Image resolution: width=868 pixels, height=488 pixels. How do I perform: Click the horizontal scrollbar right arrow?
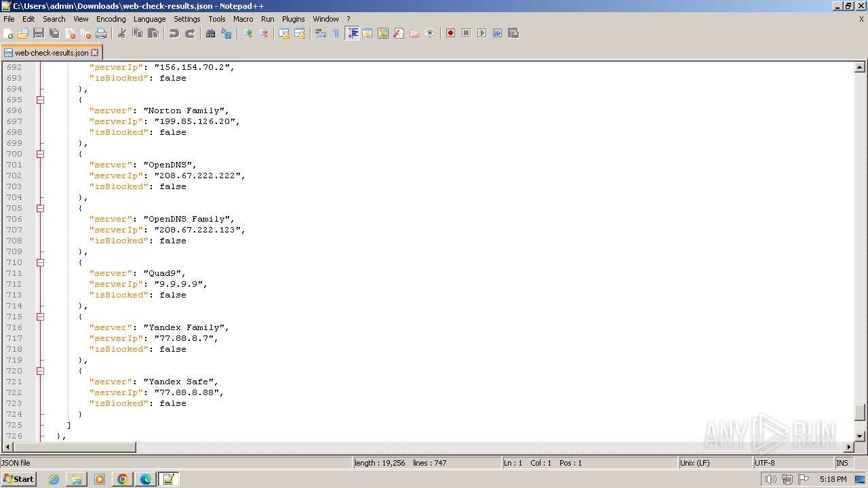point(848,447)
